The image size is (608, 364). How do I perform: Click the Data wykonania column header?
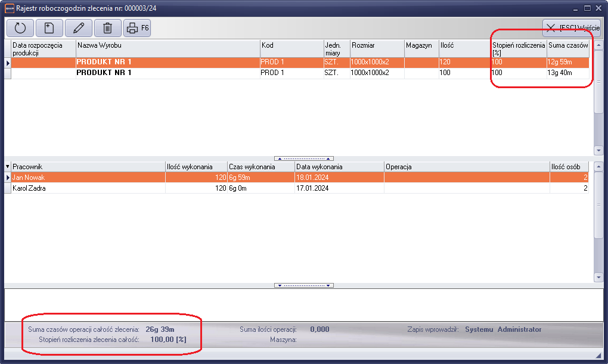click(x=339, y=166)
